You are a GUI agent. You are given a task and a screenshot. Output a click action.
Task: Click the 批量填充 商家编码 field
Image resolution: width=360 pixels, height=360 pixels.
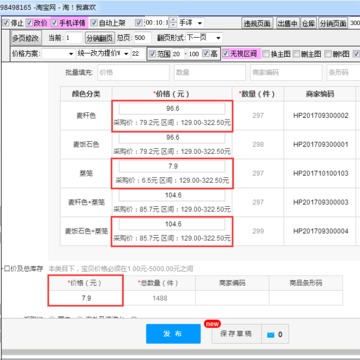click(x=286, y=72)
